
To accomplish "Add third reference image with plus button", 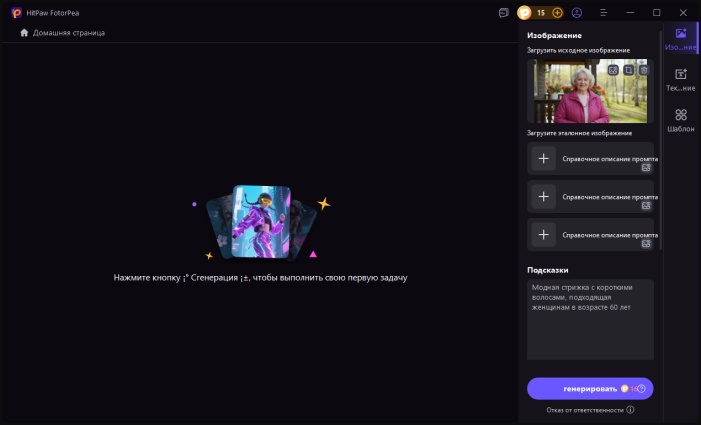I will pyautogui.click(x=543, y=234).
